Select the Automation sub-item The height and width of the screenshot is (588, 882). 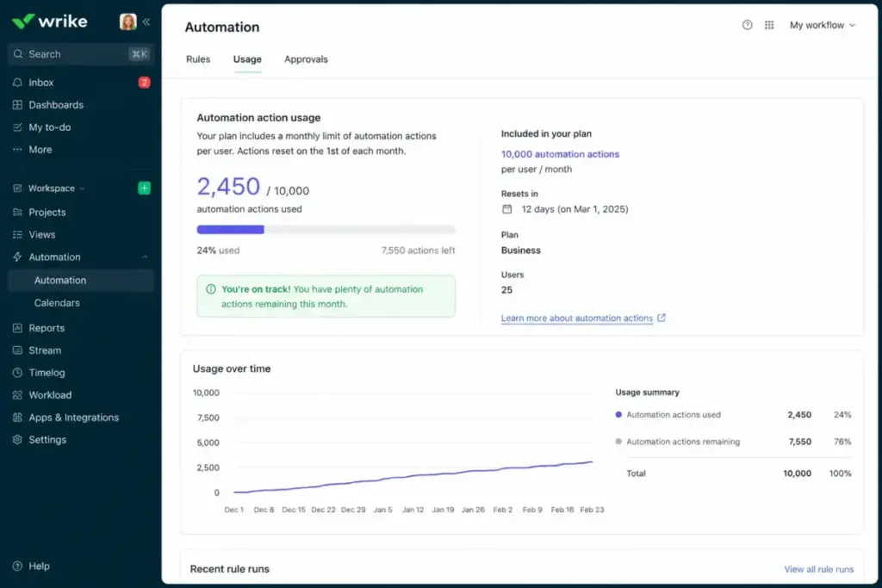[x=80, y=280]
